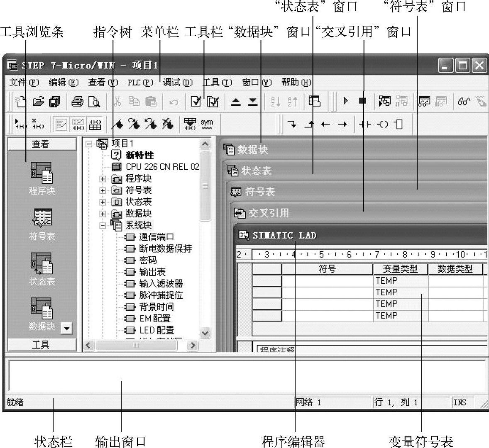489x448 pixels.
Task: Open the 查看(V) menu
Action: (x=103, y=82)
